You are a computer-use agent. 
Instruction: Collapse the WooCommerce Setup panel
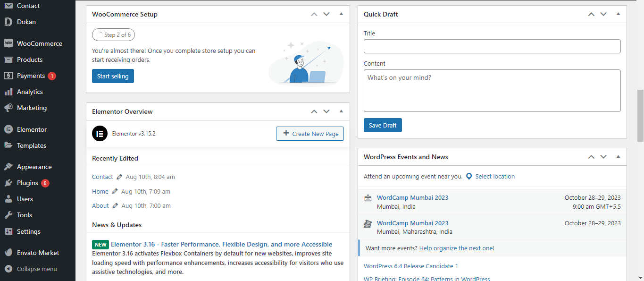click(341, 14)
